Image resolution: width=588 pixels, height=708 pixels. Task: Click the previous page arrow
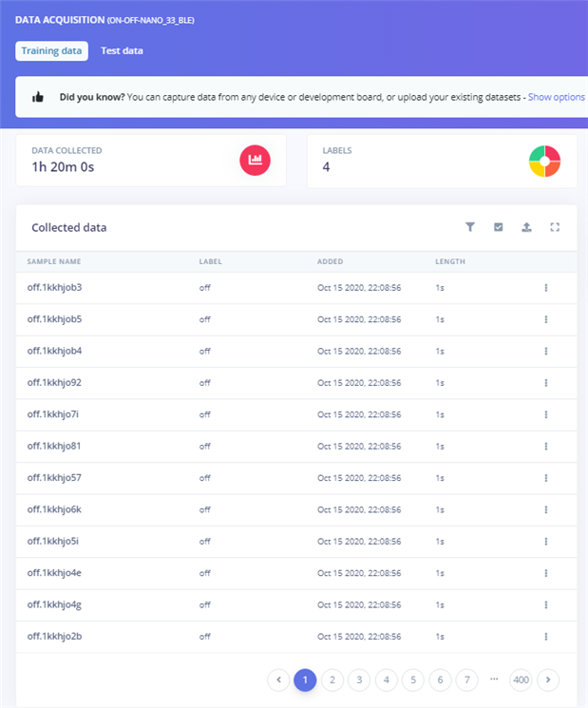tap(278, 679)
